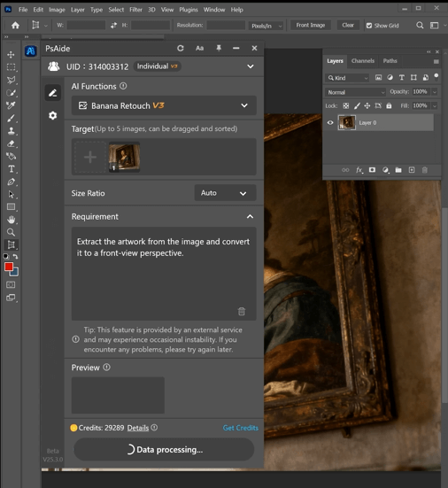The height and width of the screenshot is (488, 448).
Task: Select the Zoom tool
Action: coord(11,232)
